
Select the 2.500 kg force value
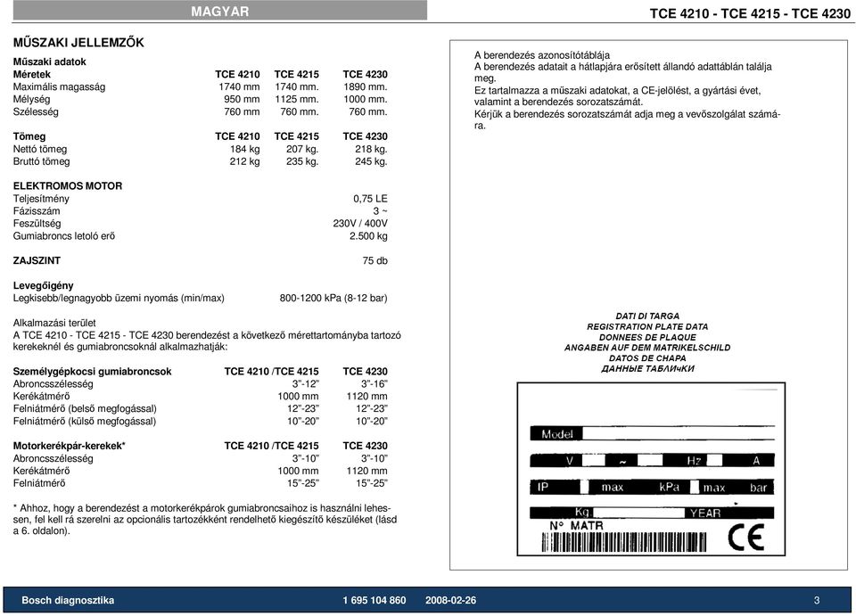coord(368,236)
